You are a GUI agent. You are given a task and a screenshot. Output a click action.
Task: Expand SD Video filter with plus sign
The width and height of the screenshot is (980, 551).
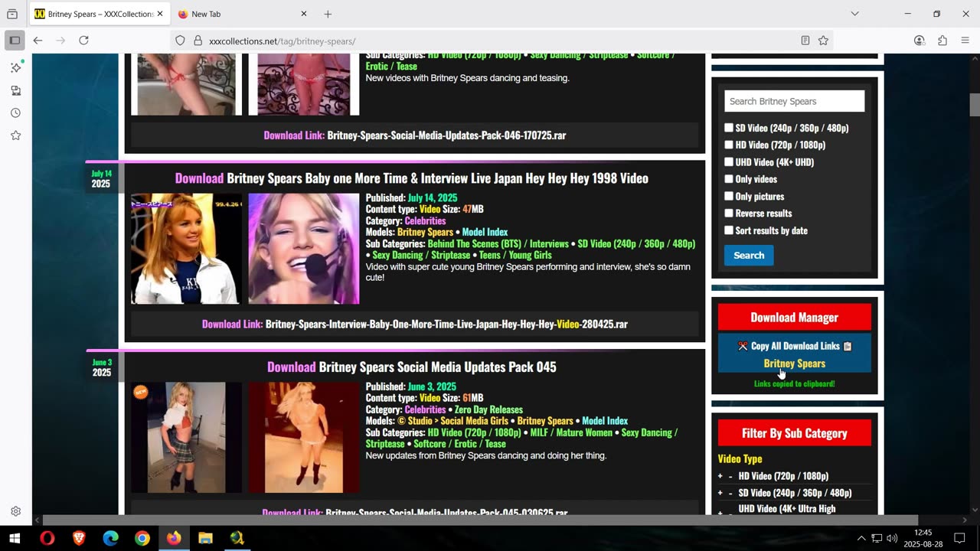[720, 493]
